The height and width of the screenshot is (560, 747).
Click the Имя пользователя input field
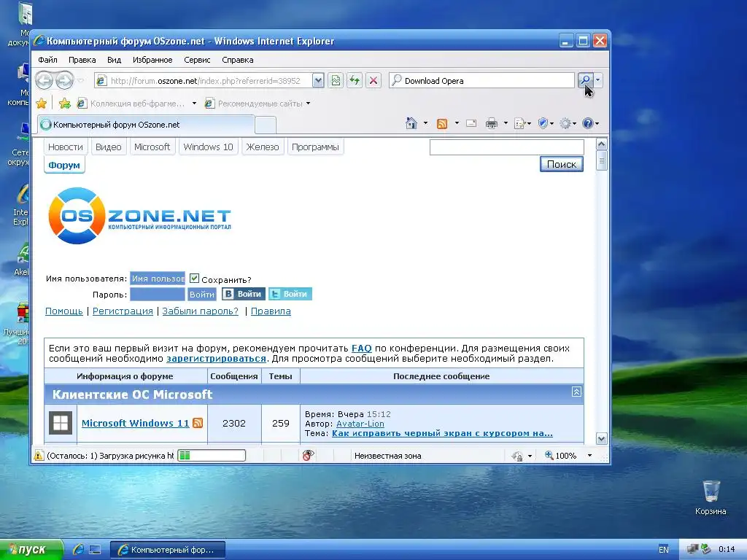[158, 279]
